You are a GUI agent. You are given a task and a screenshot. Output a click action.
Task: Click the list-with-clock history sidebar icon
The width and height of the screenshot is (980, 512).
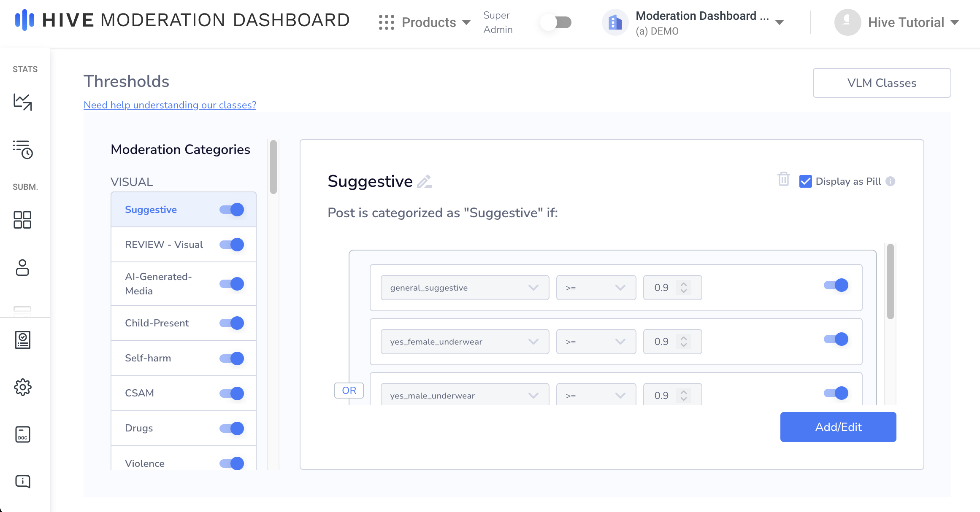(23, 149)
